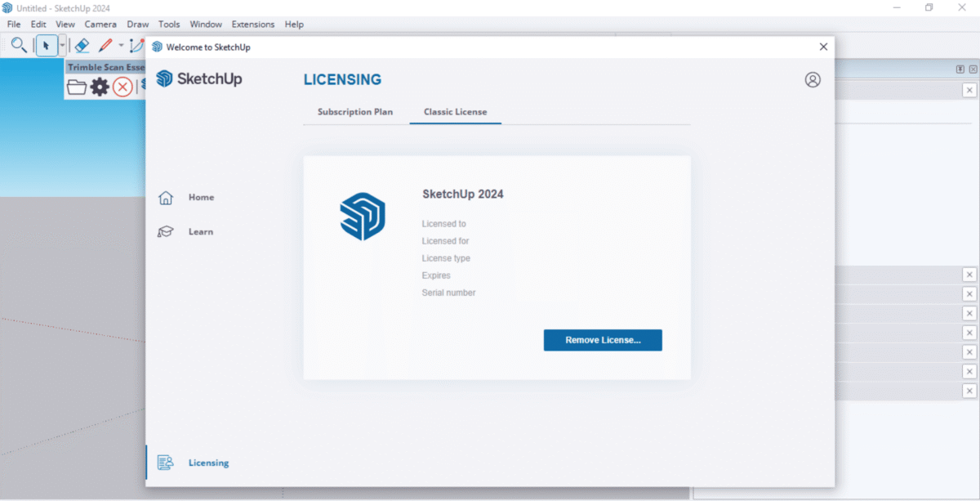Image resolution: width=980 pixels, height=501 pixels.
Task: Click the Search magnifier icon in toolbar
Action: coord(19,46)
